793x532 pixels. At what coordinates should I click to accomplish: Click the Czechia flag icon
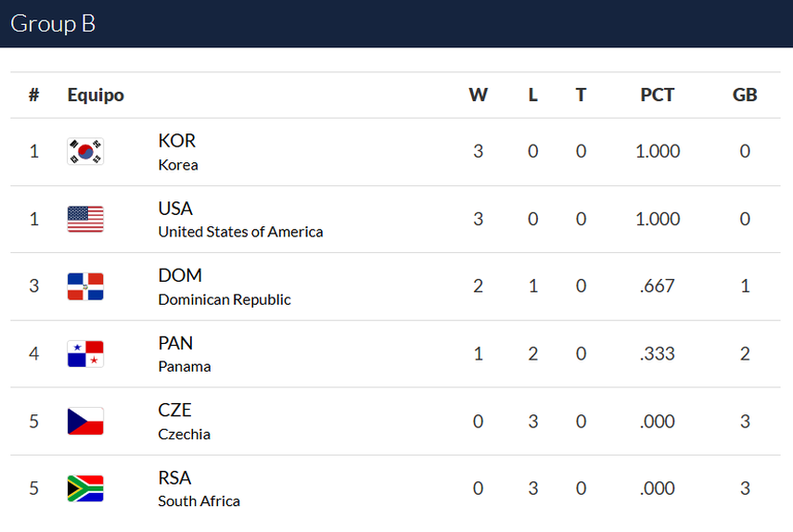85,422
